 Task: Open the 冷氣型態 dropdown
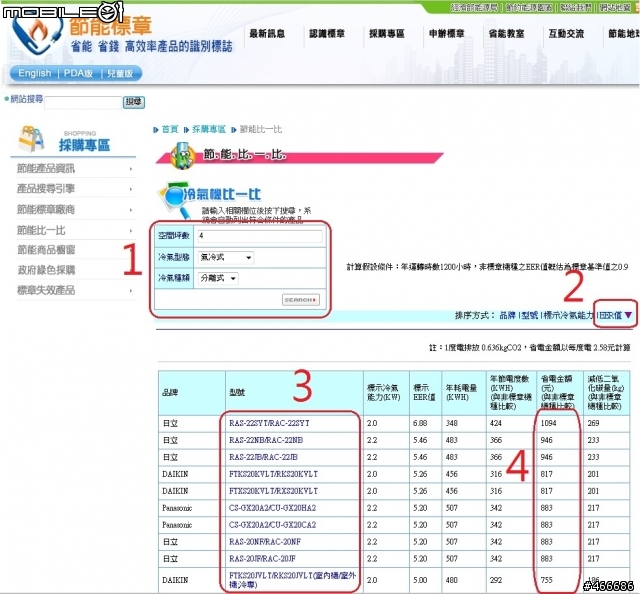point(225,257)
